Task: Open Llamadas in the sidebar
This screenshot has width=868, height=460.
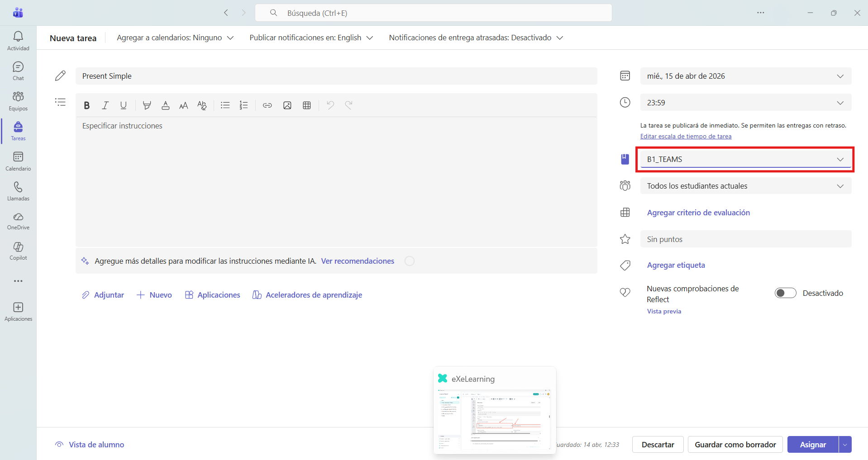Action: tap(18, 191)
